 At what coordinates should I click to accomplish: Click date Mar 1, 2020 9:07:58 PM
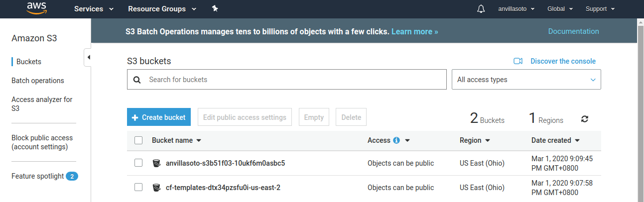(x=562, y=188)
